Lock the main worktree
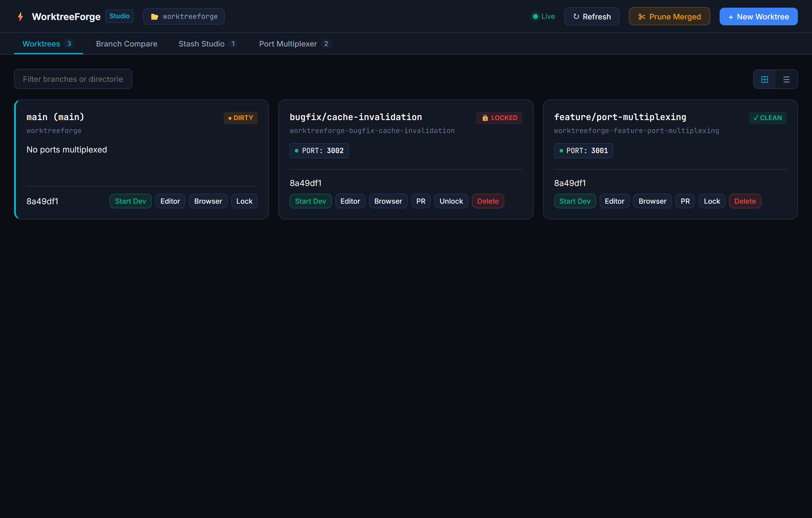The image size is (812, 518). click(x=244, y=201)
